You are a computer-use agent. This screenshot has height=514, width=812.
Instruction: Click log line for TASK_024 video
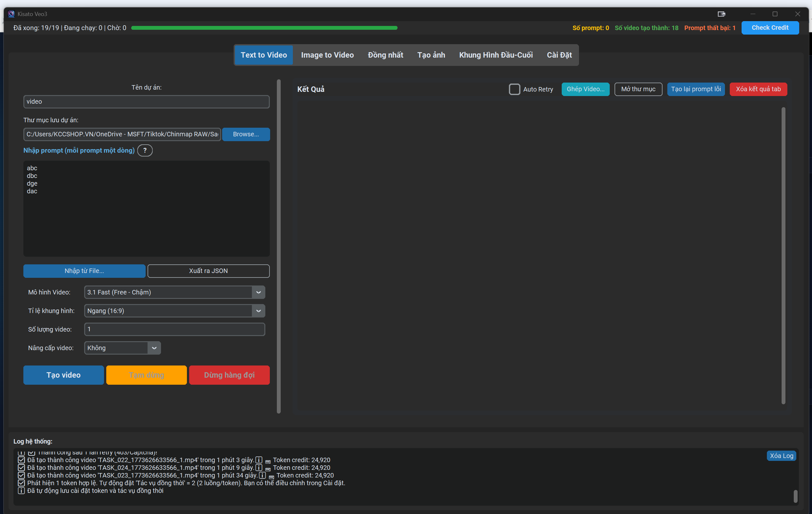pos(174,468)
